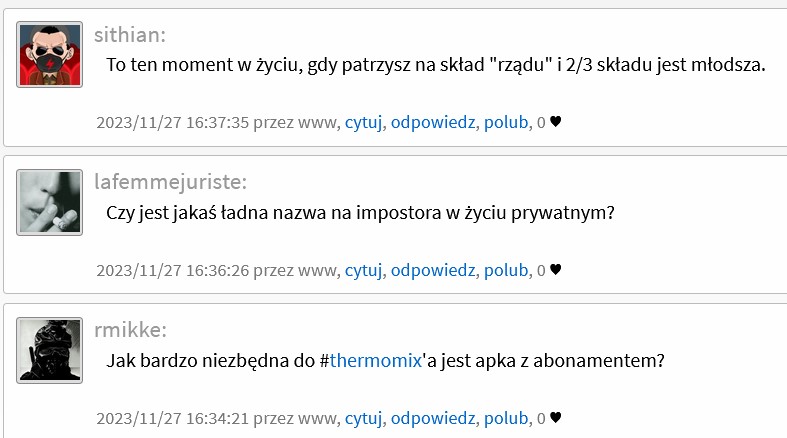Quote lafemmejuriste's post with cytuj
787x438 pixels.
click(x=363, y=270)
